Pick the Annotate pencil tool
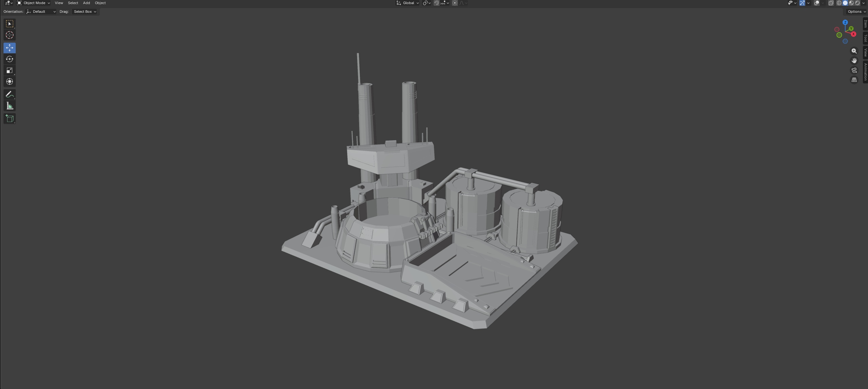868x389 pixels. (9, 94)
